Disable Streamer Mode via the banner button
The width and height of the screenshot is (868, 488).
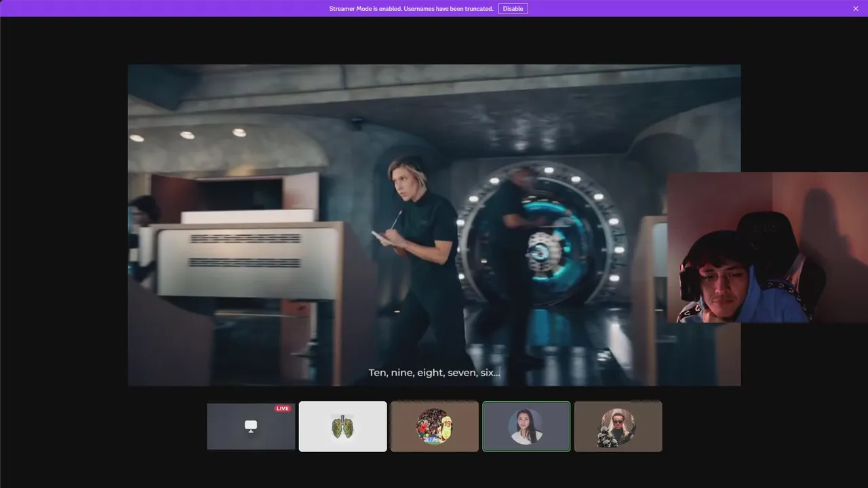pyautogui.click(x=513, y=9)
